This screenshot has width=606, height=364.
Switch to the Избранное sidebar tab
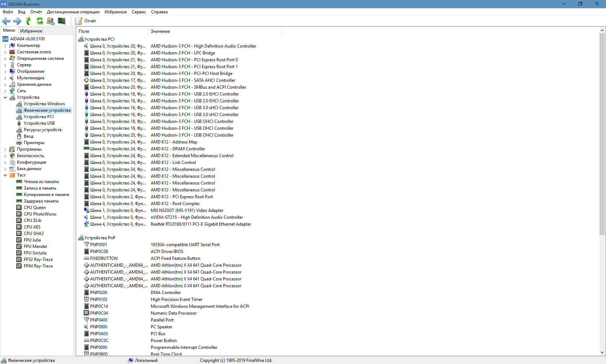tap(31, 31)
